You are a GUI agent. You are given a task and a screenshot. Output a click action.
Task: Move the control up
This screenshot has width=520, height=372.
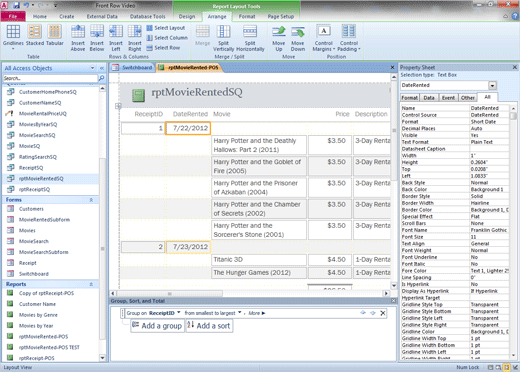[x=279, y=39]
